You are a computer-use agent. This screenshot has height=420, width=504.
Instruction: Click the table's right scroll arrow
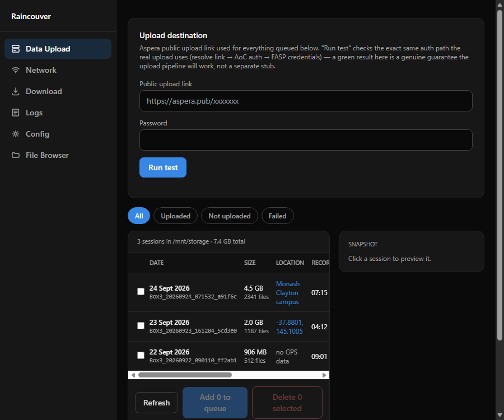pos(324,375)
